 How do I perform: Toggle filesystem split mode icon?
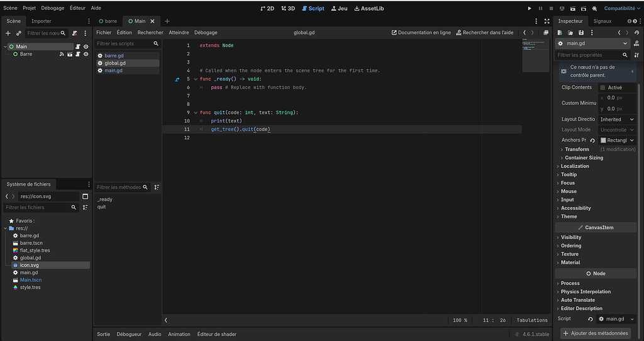pyautogui.click(x=86, y=196)
